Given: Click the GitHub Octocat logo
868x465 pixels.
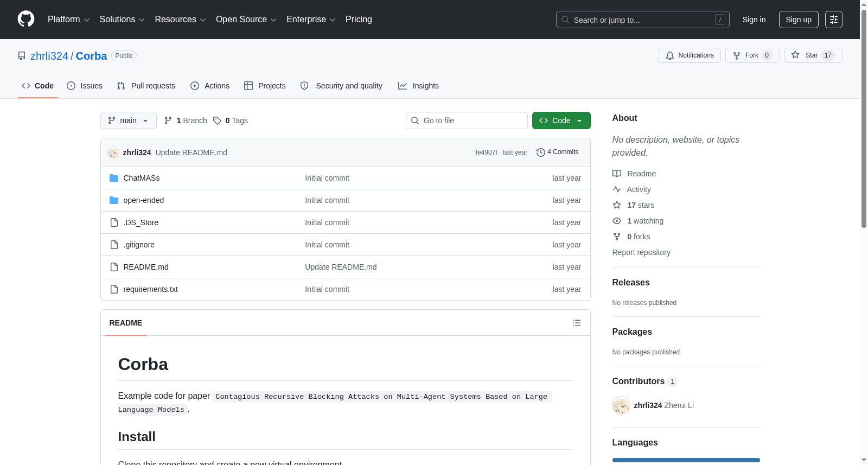Looking at the screenshot, I should point(26,19).
